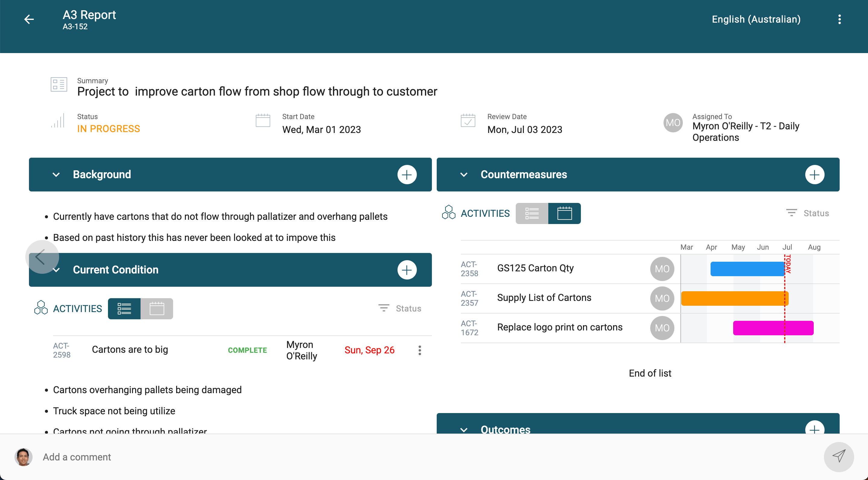Viewport: 868px width, 480px height.
Task: Add a new item to Current Condition
Action: click(x=407, y=270)
